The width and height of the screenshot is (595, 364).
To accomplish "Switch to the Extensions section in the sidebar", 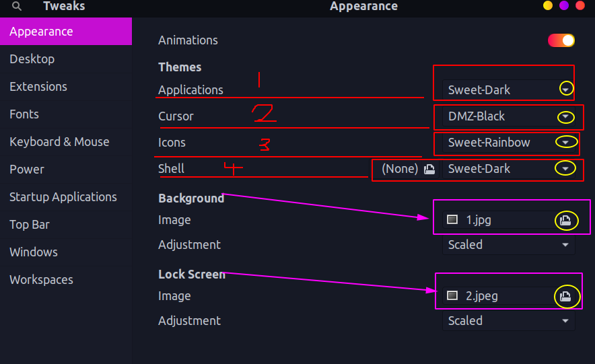I will [38, 87].
